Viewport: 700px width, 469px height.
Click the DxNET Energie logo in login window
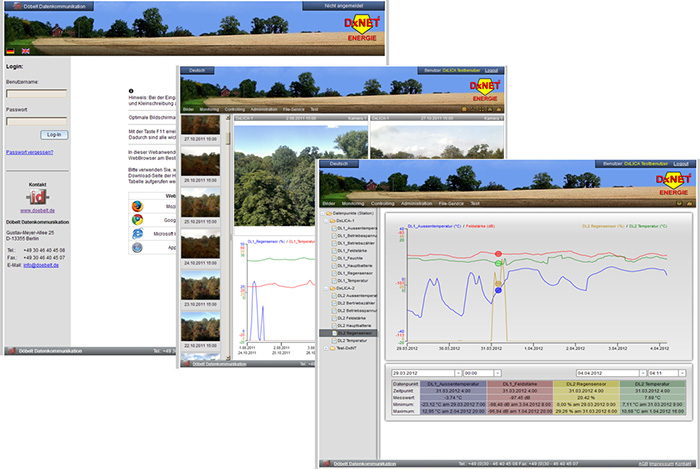pos(362,29)
